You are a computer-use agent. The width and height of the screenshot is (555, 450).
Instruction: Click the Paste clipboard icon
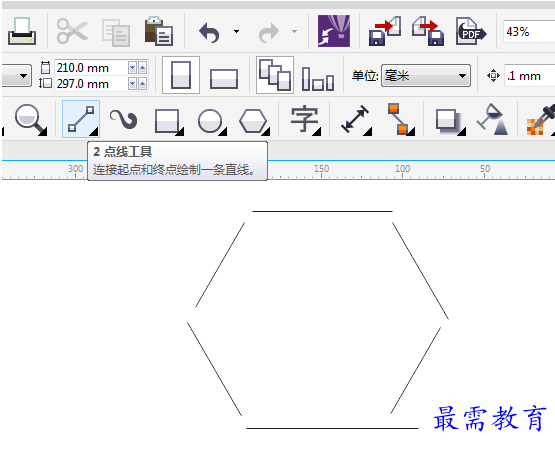coord(159,32)
